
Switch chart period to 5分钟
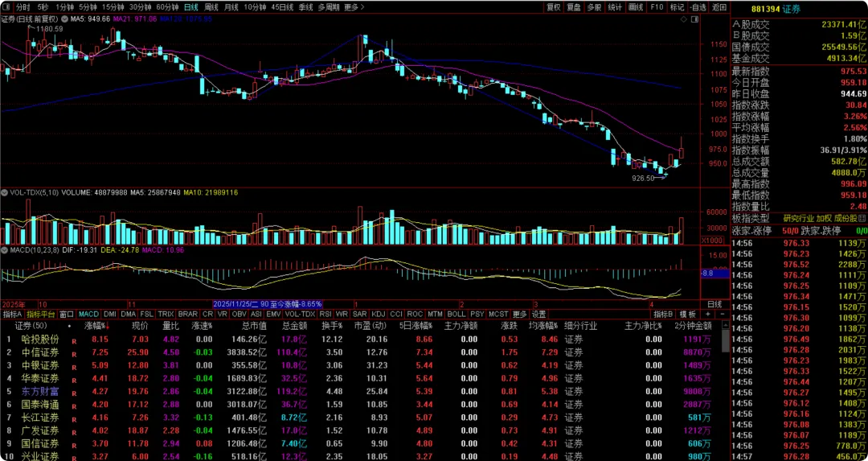88,7
